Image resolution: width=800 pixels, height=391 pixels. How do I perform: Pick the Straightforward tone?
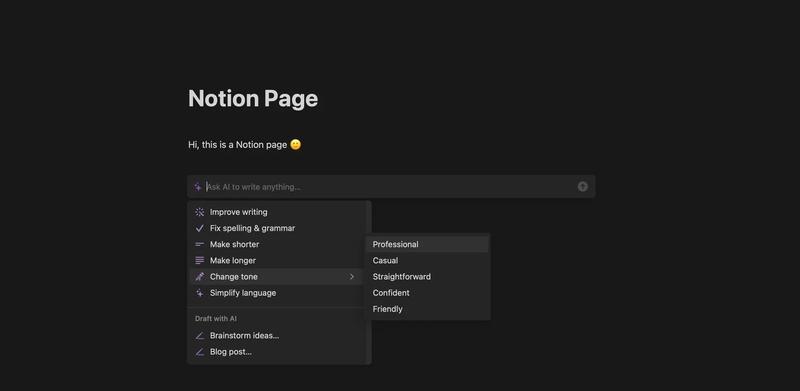coord(427,277)
